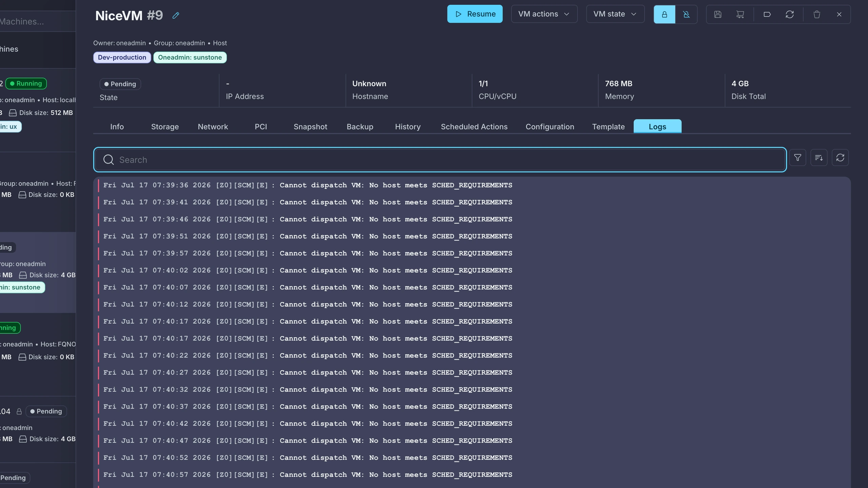
Task: Switch to Scheduled Actions tab
Action: 474,126
